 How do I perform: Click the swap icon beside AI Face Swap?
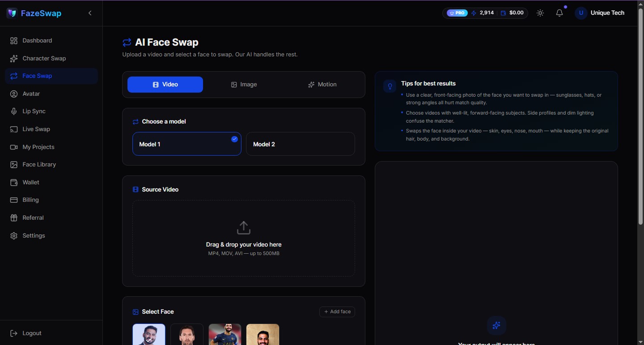[x=127, y=43]
